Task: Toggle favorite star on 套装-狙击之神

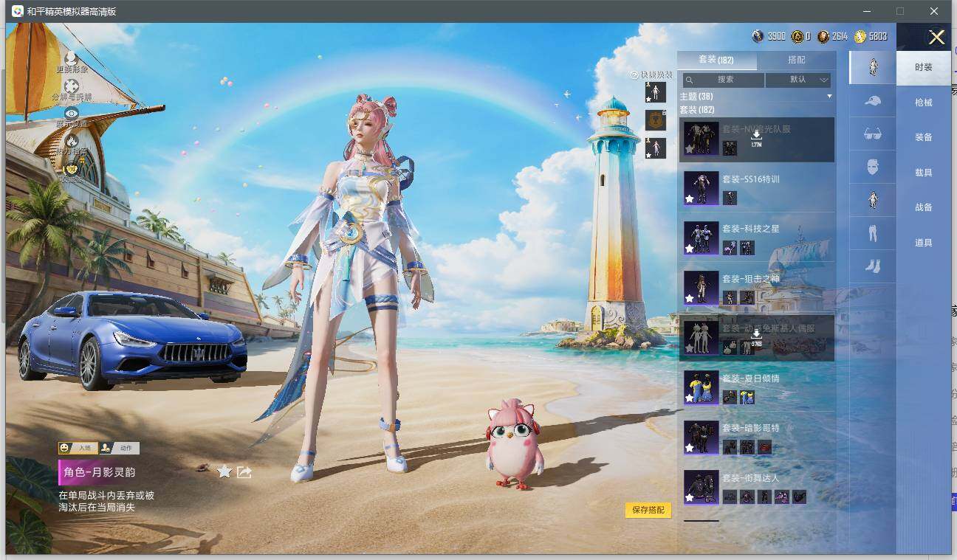Action: pyautogui.click(x=690, y=299)
